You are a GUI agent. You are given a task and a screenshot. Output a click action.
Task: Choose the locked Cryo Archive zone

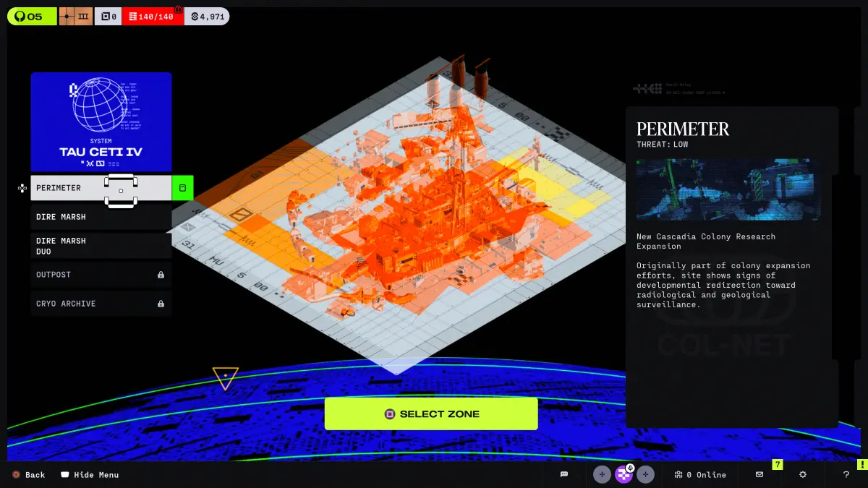101,304
